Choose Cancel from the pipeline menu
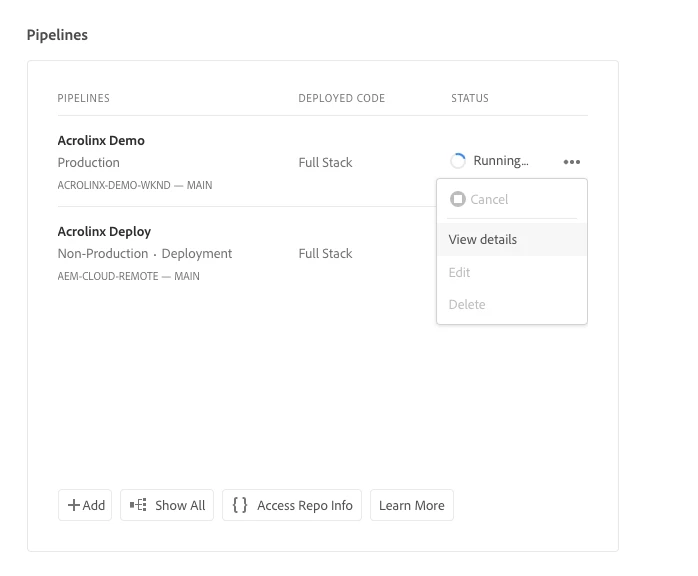The image size is (698, 576). tap(512, 199)
